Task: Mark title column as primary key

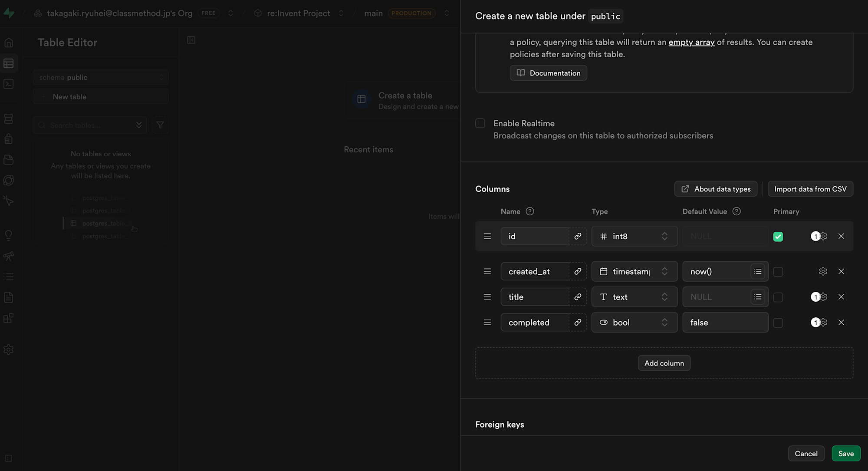Action: tap(778, 297)
